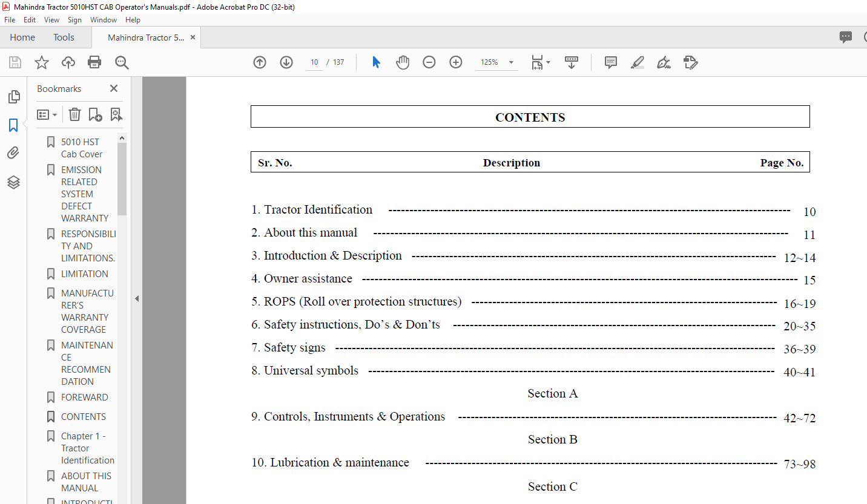Add a sticky note comment
The width and height of the screenshot is (867, 504).
point(611,62)
